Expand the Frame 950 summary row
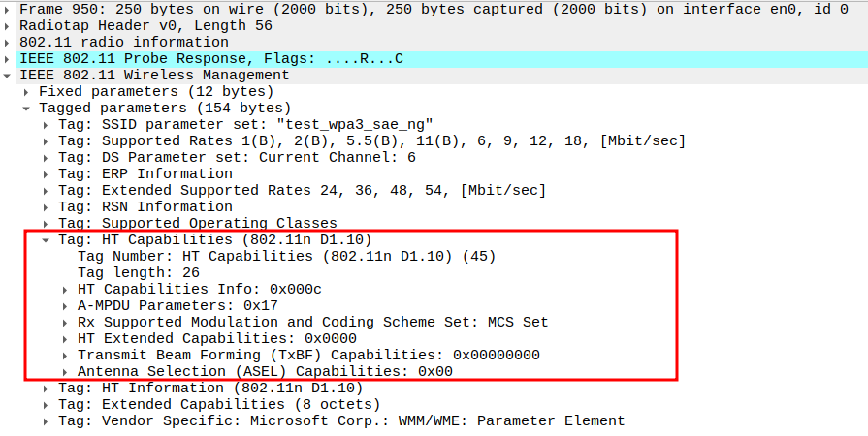 [x=9, y=9]
